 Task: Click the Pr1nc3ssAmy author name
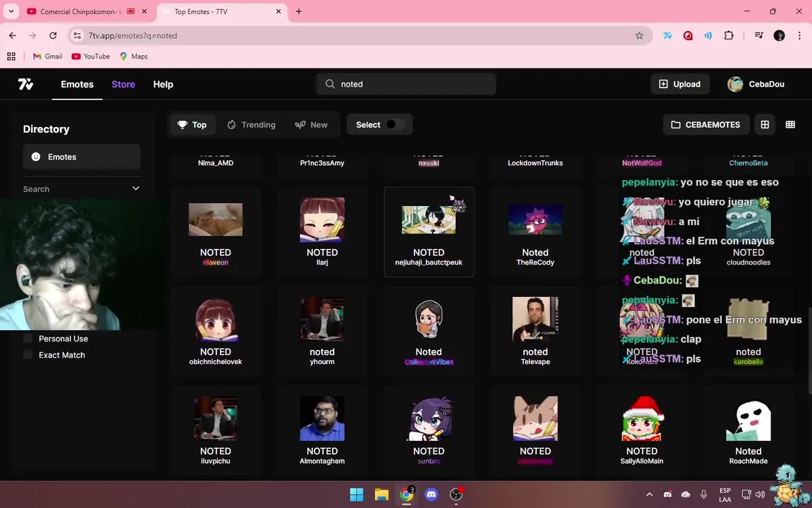pyautogui.click(x=322, y=163)
